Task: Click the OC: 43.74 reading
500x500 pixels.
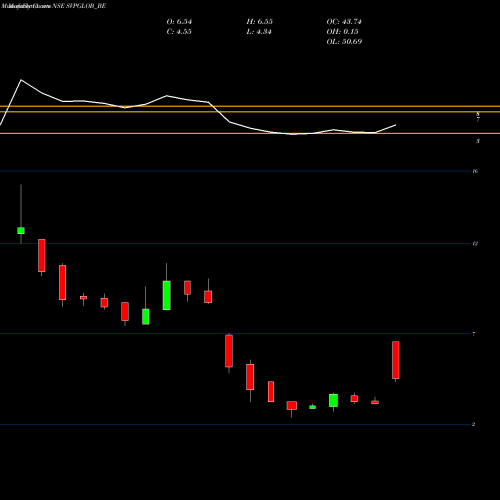Action: 344,22
